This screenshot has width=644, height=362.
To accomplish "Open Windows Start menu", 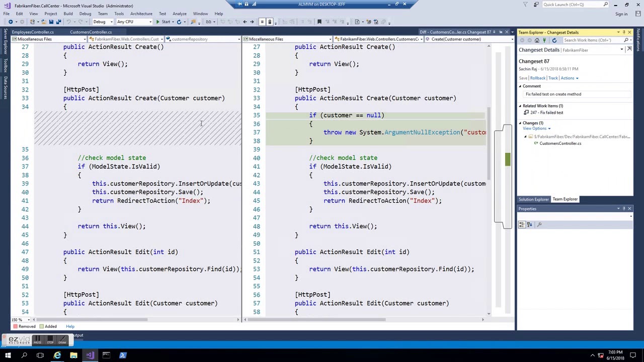I will click(x=8, y=355).
